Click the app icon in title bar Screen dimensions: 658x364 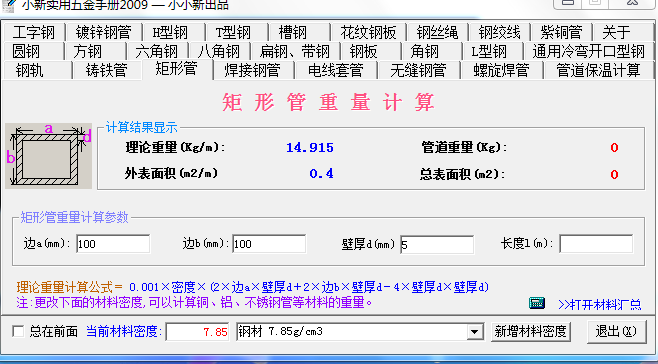coord(8,5)
